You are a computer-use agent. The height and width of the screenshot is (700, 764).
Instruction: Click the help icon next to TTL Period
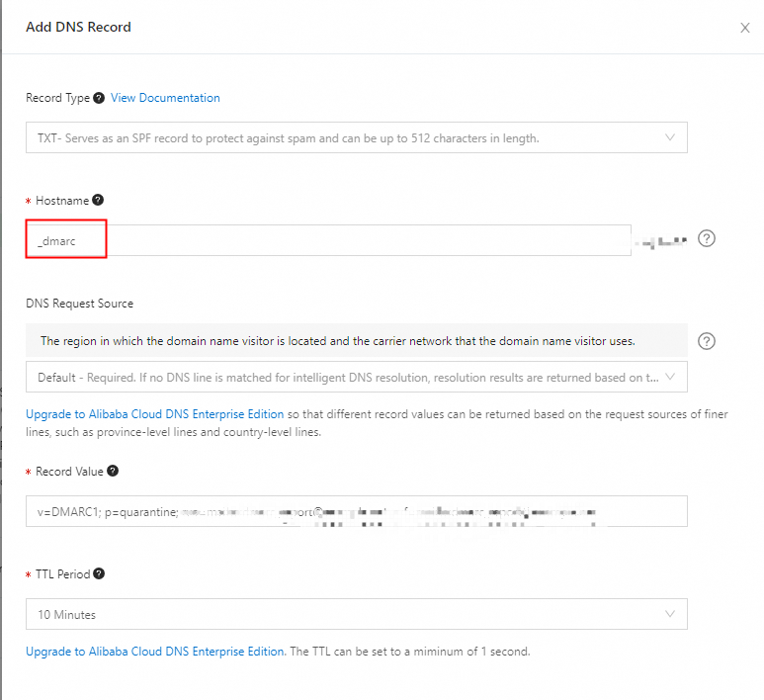pyautogui.click(x=99, y=573)
